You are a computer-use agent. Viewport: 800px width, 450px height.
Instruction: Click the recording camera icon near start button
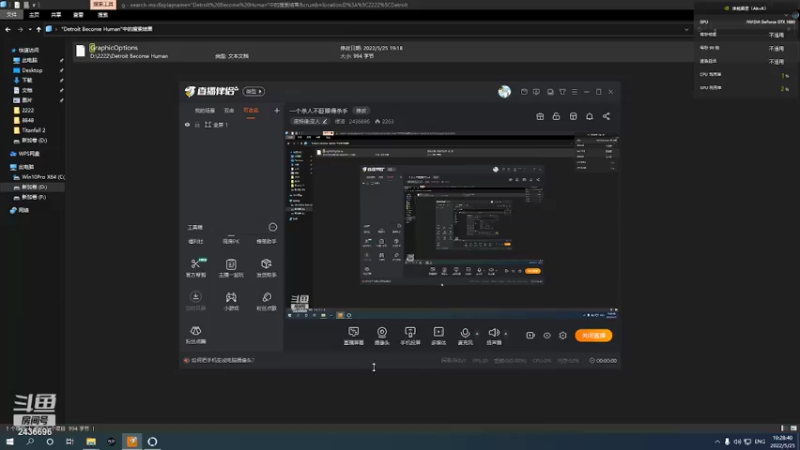tap(530, 335)
